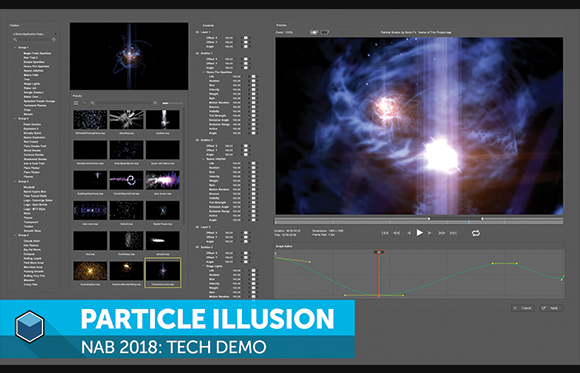Toggle Layer 1 Offset X checkbox

246,38
